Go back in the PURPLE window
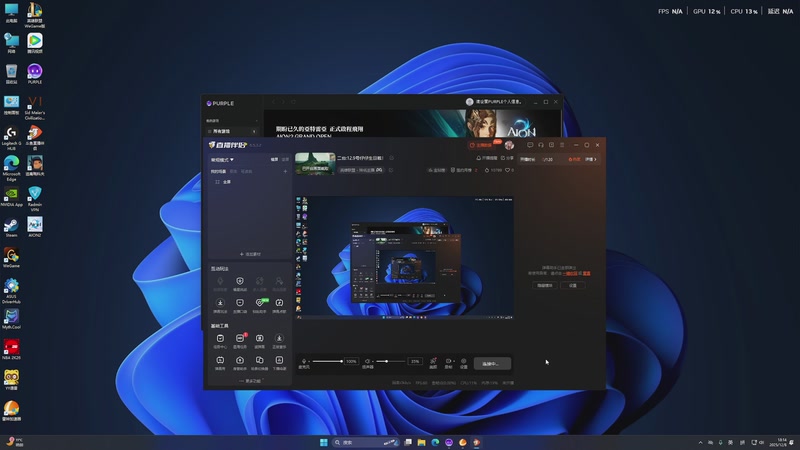Viewport: 800px width, 450px height. 273,102
